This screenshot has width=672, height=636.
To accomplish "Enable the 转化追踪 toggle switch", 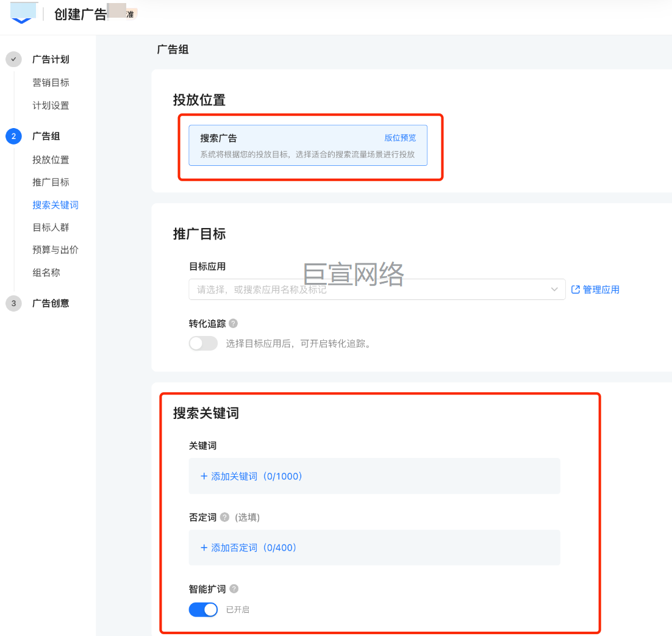I will click(x=203, y=343).
